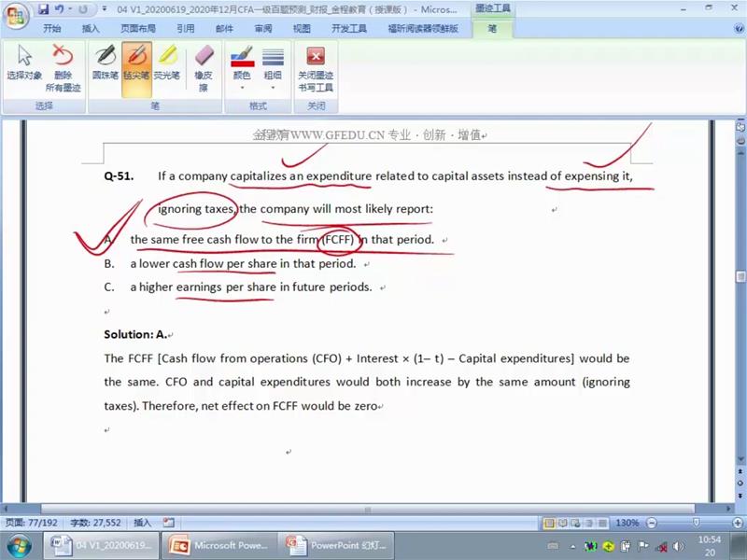Image resolution: width=747 pixels, height=560 pixels.
Task: Click zoom in plus button
Action: click(x=738, y=524)
